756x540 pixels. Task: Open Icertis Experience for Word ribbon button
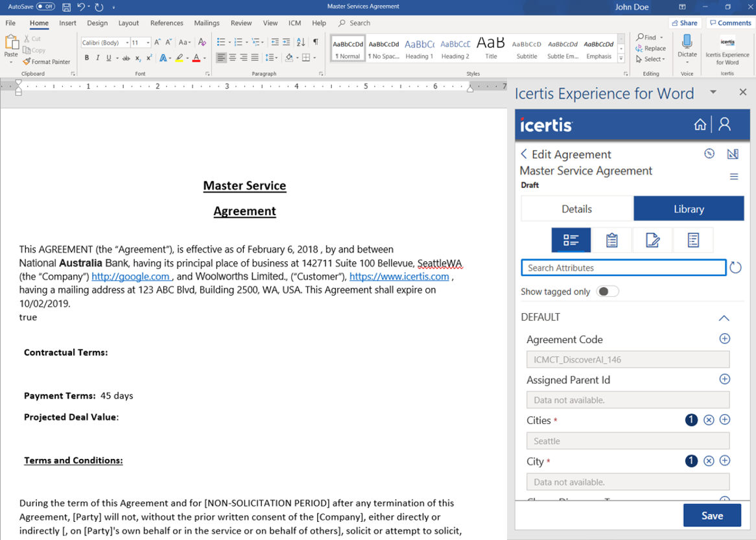pyautogui.click(x=727, y=51)
